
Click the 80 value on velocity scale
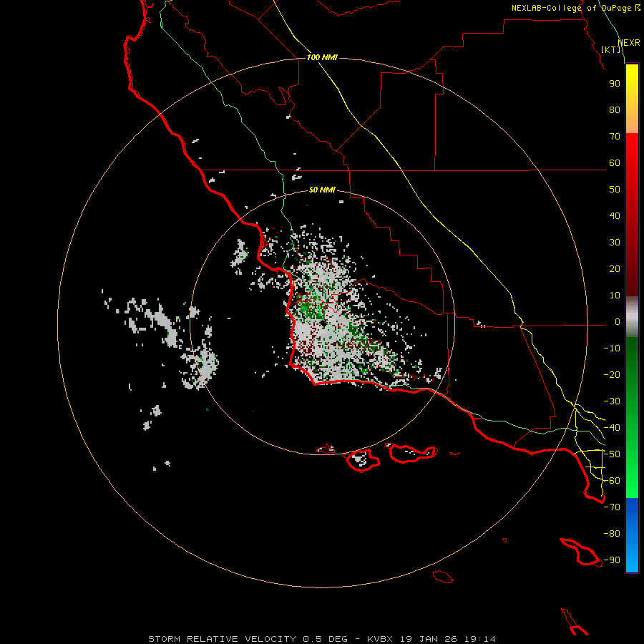(x=615, y=109)
